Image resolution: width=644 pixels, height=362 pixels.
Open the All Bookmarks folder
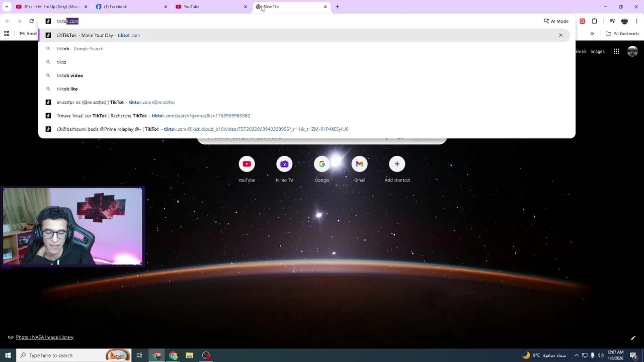tap(622, 34)
